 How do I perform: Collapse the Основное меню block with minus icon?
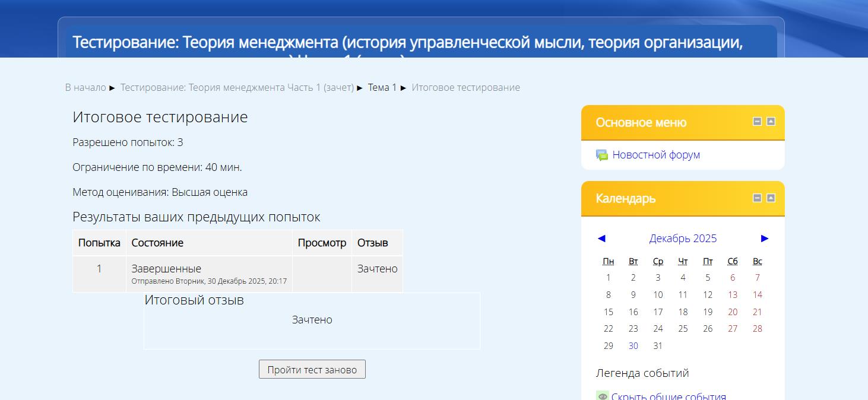[757, 122]
